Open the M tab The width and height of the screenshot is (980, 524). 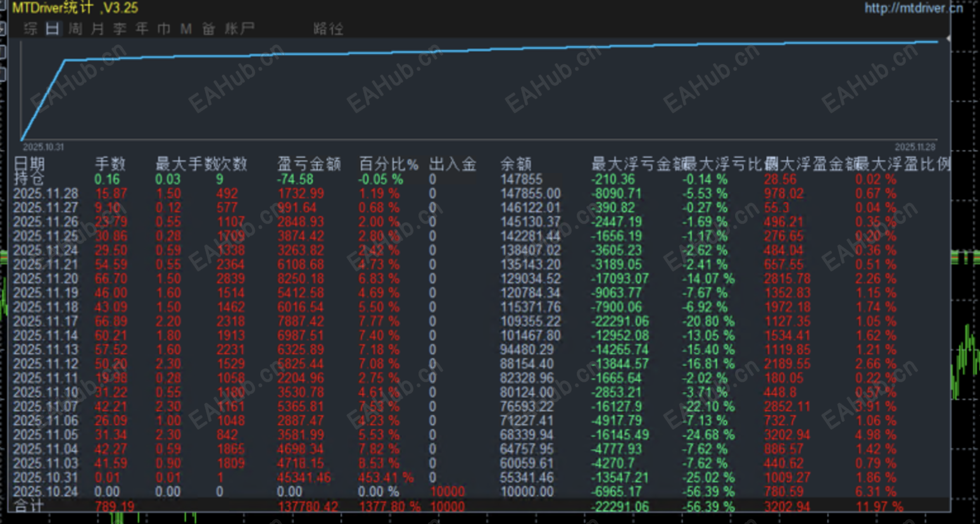click(x=186, y=29)
